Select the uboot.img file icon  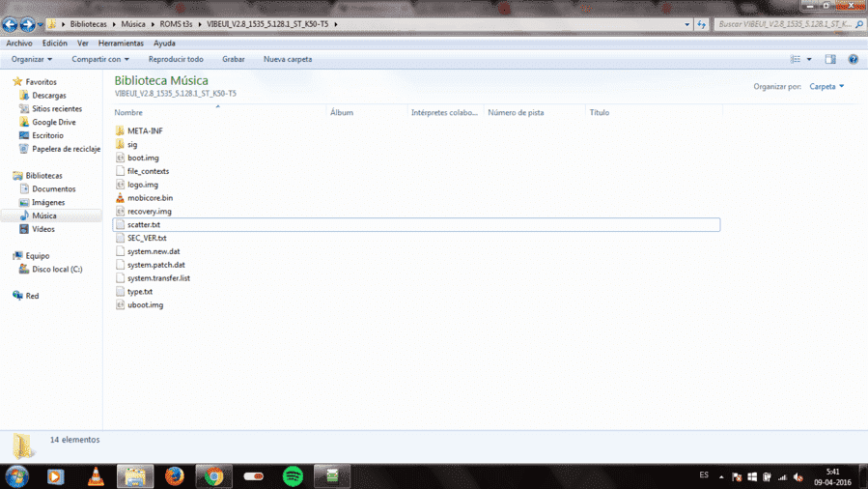120,304
